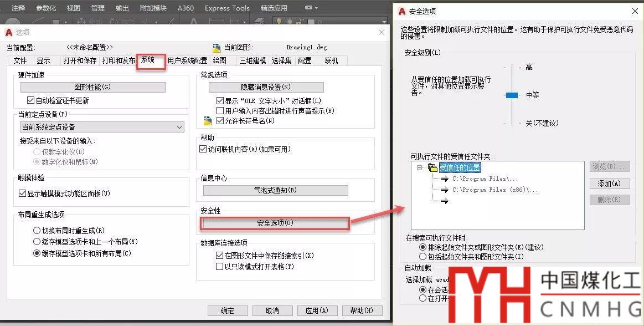Select 缓存模型选项卡和所有布局 radio option
This screenshot has height=326, width=644.
click(x=37, y=253)
